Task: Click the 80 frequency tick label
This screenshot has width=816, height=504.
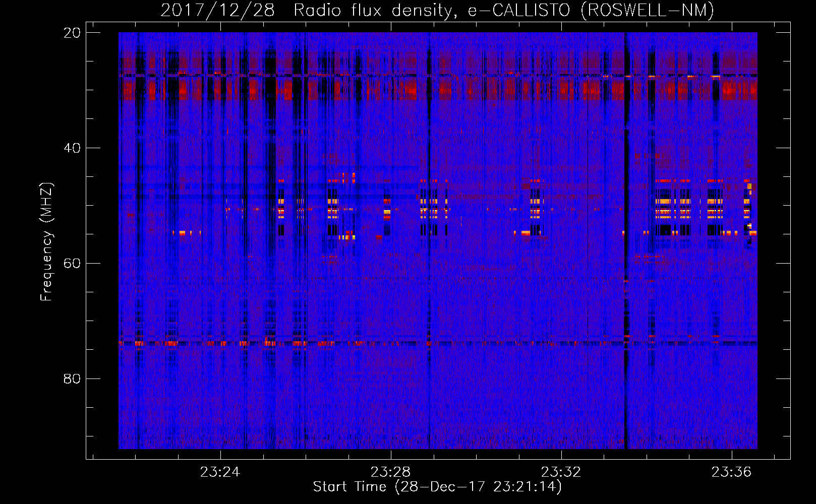Action: tap(72, 379)
